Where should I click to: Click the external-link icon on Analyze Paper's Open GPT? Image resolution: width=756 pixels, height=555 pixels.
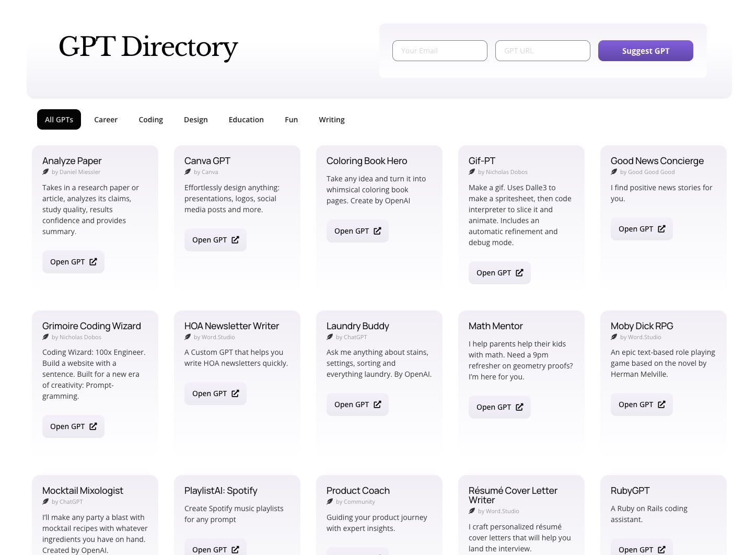[93, 262]
